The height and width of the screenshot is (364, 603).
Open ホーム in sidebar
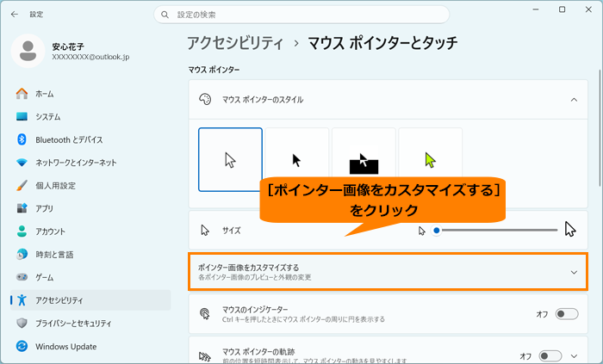coord(90,94)
